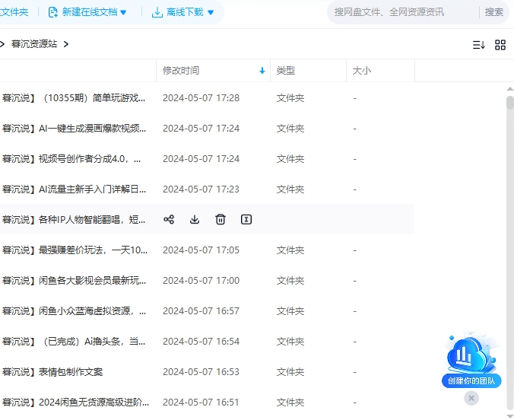The image size is (514, 420).
Task: Click the vertical scrollbar of file list
Action: click(x=510, y=228)
